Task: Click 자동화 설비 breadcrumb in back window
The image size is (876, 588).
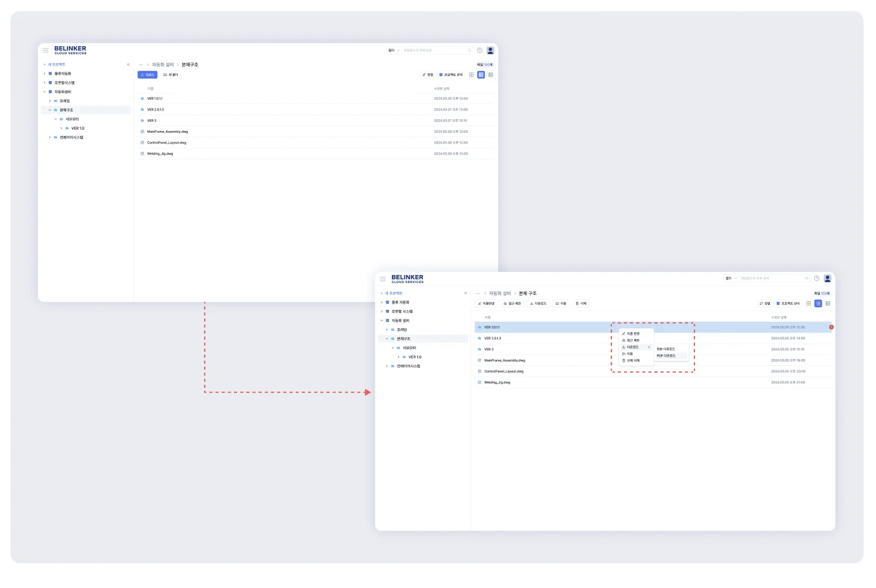Action: pos(163,65)
